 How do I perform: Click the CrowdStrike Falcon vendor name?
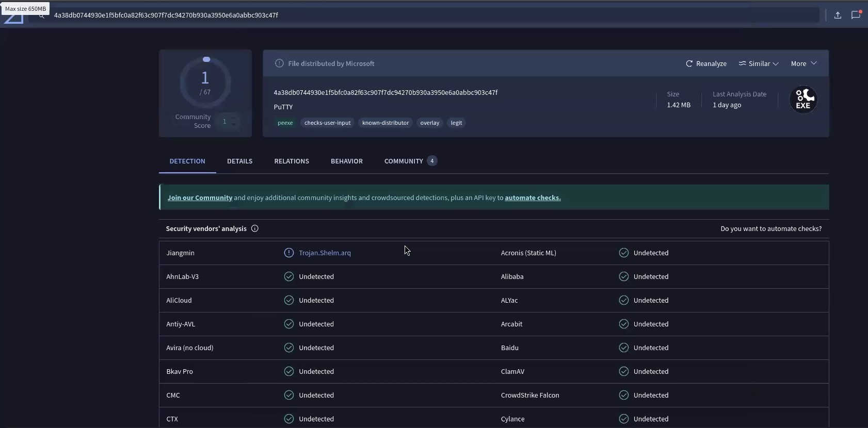(x=530, y=395)
